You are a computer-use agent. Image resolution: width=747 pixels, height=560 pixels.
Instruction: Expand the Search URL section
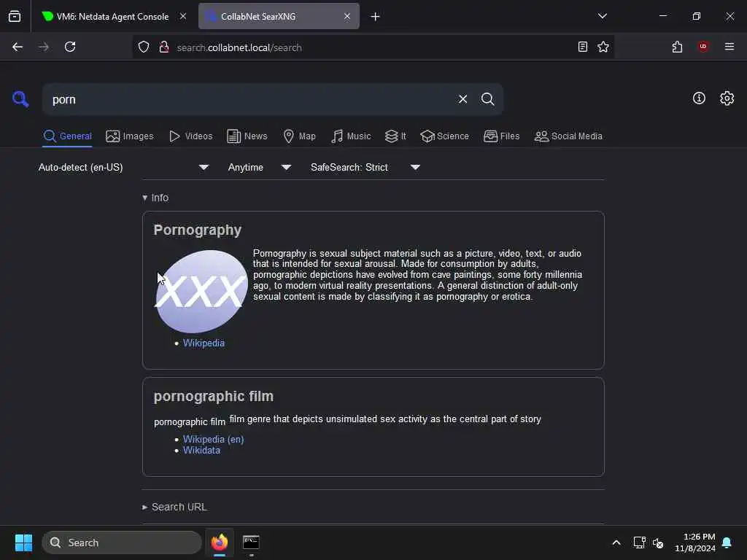(x=174, y=507)
